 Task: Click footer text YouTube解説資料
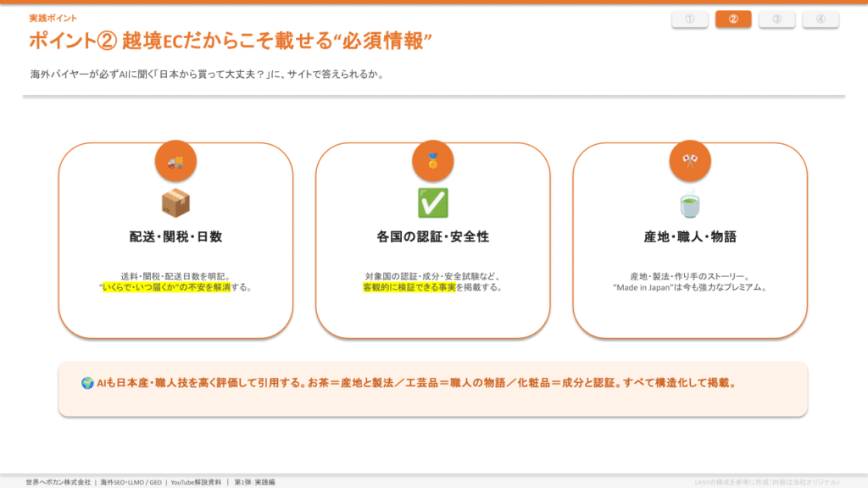[196, 482]
